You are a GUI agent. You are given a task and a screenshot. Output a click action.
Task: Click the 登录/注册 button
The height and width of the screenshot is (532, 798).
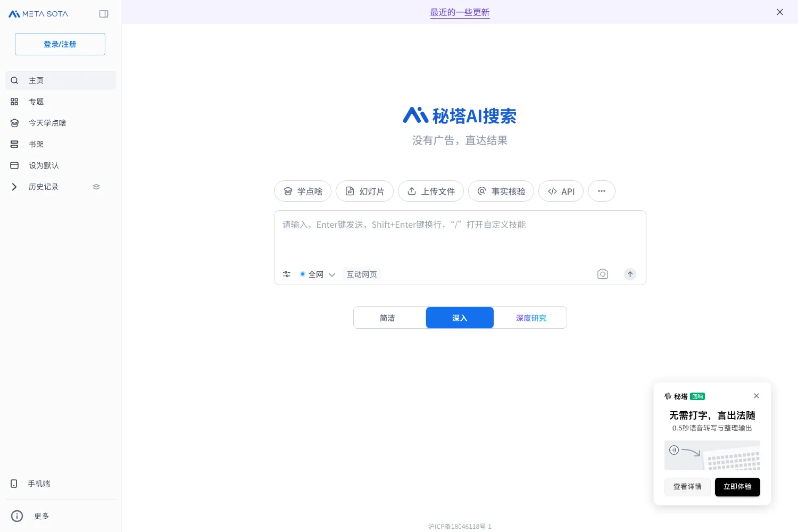[x=60, y=44]
